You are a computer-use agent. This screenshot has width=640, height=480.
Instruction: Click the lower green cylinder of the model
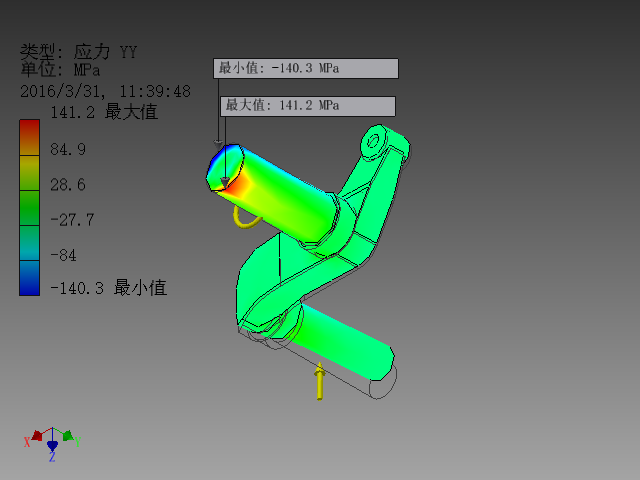(x=343, y=342)
